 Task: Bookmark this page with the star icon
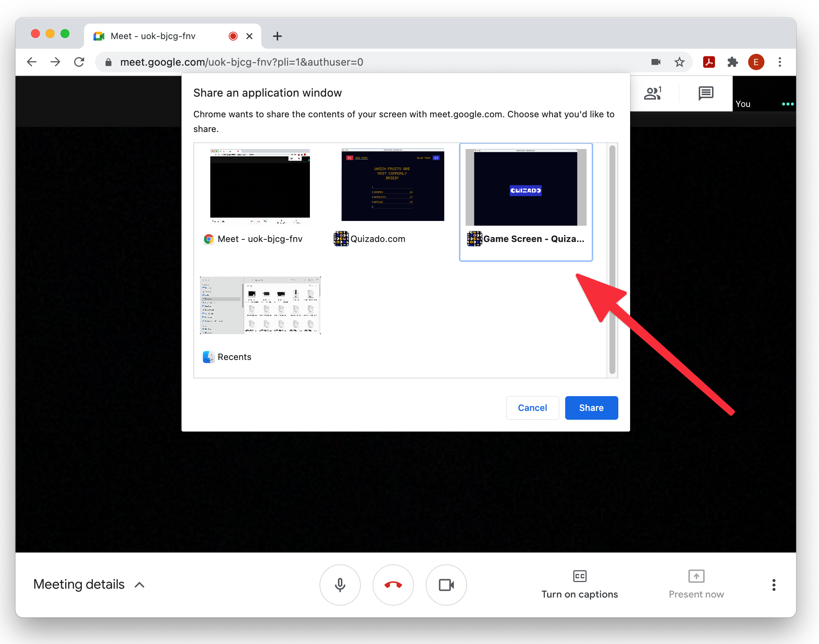pos(679,62)
